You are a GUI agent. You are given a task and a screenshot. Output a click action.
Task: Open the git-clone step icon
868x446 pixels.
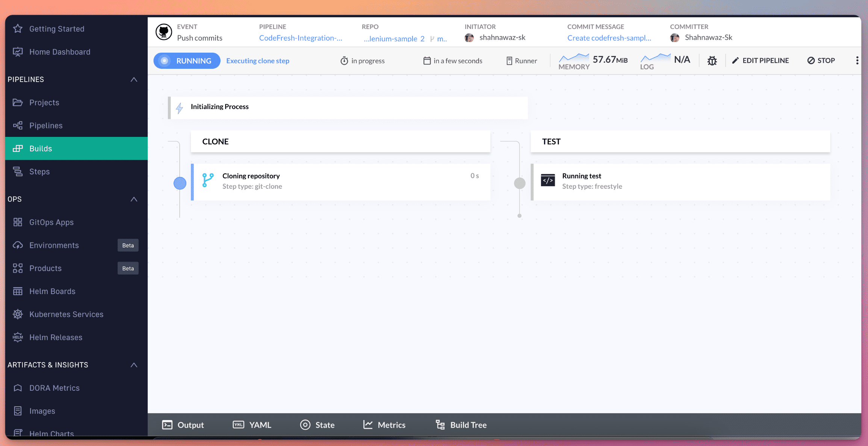208,180
